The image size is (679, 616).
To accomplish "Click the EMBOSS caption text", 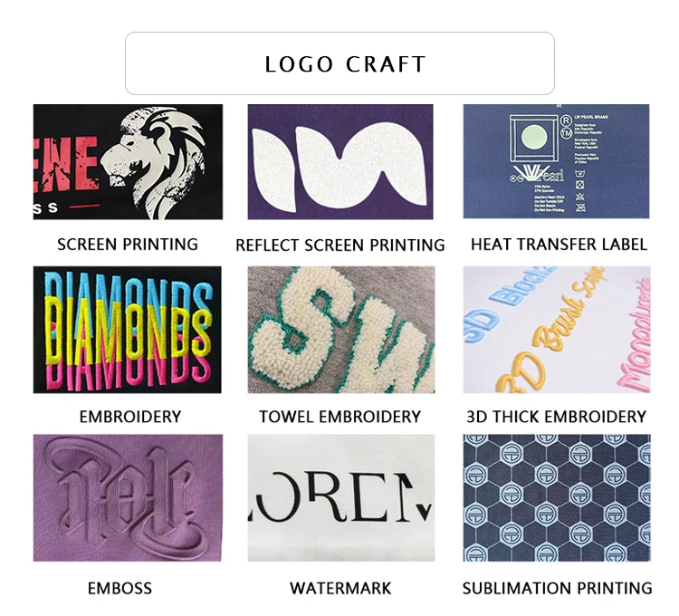I will pyautogui.click(x=120, y=588).
